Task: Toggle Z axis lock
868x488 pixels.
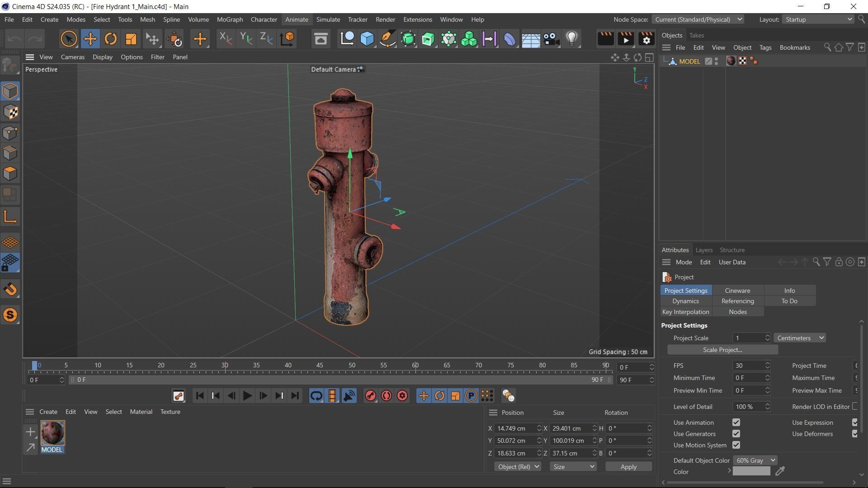Action: (266, 39)
